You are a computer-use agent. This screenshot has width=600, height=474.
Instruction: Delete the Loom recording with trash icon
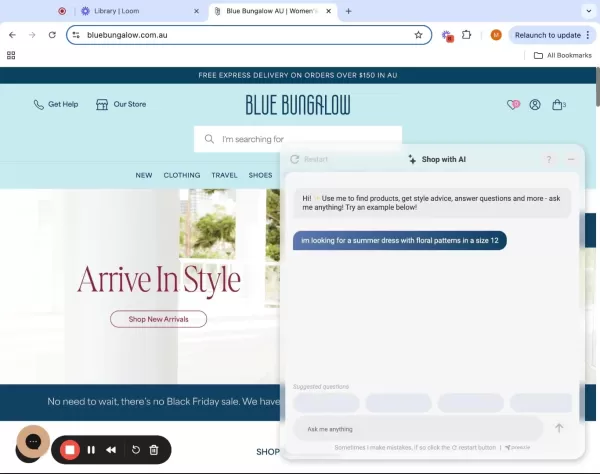pyautogui.click(x=154, y=450)
